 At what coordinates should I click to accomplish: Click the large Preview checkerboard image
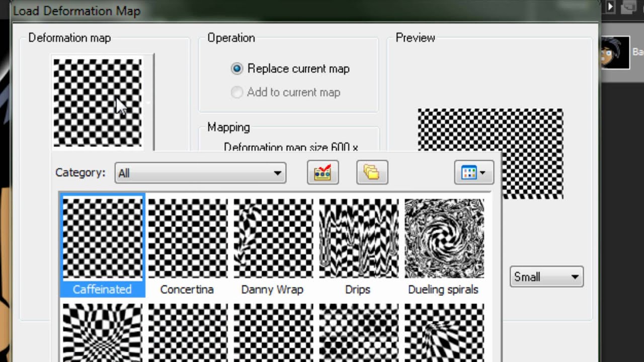491,154
